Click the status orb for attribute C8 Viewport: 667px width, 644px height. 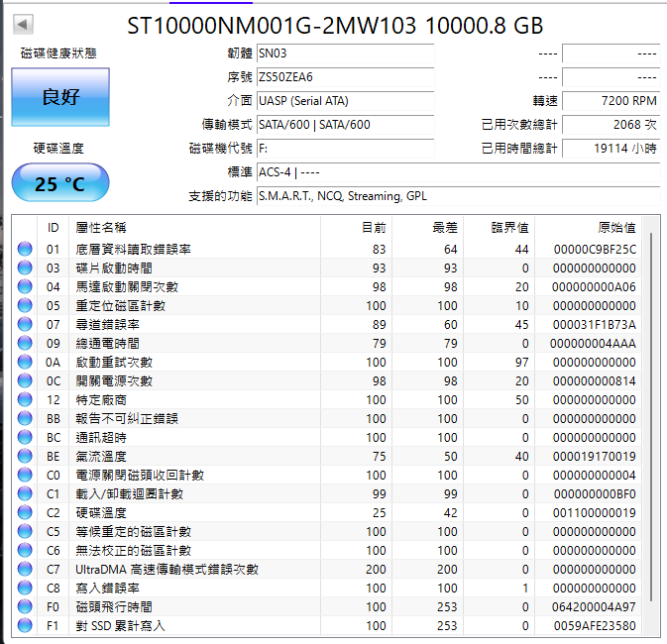tap(25, 588)
